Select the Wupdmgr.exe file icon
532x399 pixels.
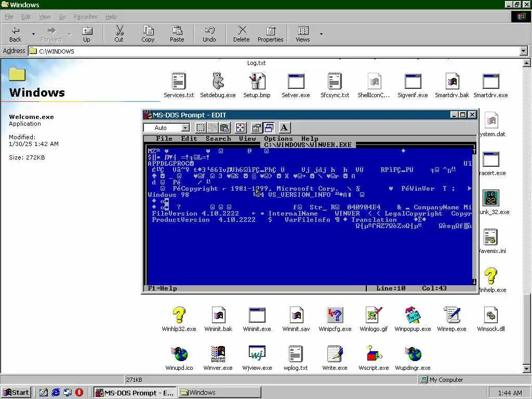413,354
